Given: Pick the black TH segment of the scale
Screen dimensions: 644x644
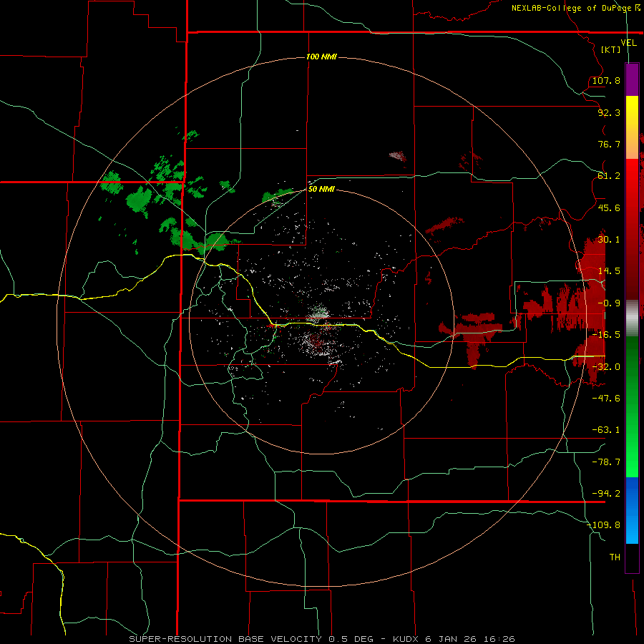Looking at the screenshot, I should (x=632, y=557).
